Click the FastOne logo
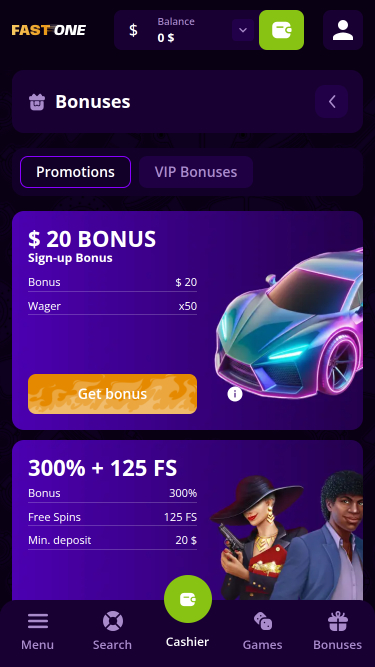Image resolution: width=375 pixels, height=667 pixels. pos(49,30)
